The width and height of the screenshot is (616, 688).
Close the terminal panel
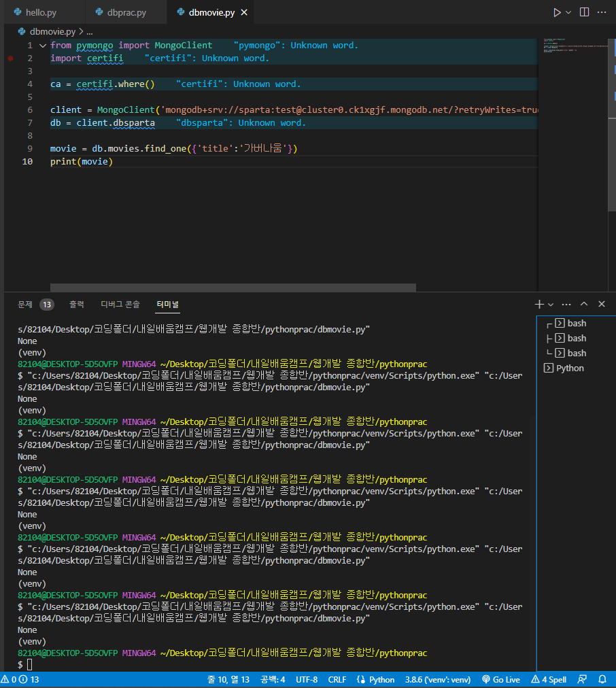(x=602, y=304)
